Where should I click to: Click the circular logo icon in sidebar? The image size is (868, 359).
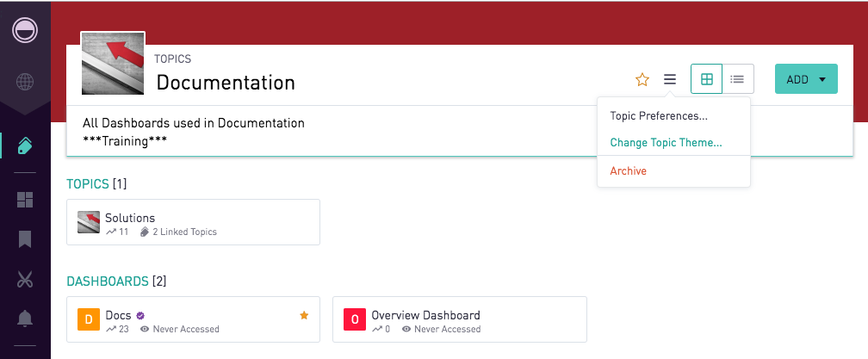pos(25,30)
